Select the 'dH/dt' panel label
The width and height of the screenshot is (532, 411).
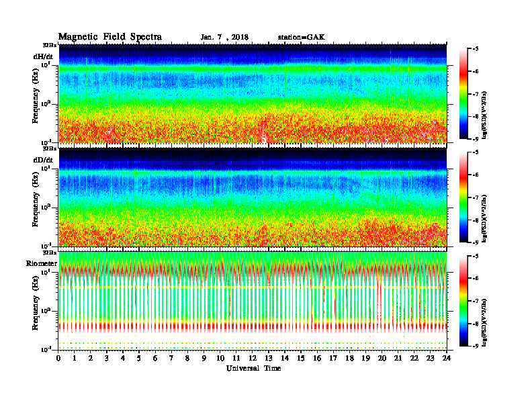pos(43,56)
